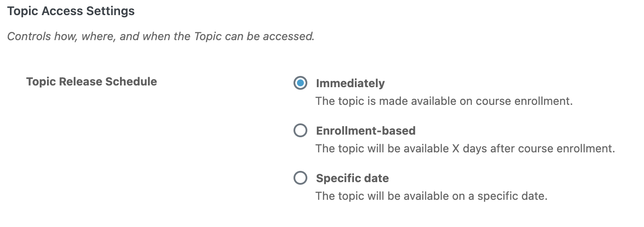The image size is (644, 227).
Task: Click the word "Access" in the section heading
Action: [x=66, y=11]
